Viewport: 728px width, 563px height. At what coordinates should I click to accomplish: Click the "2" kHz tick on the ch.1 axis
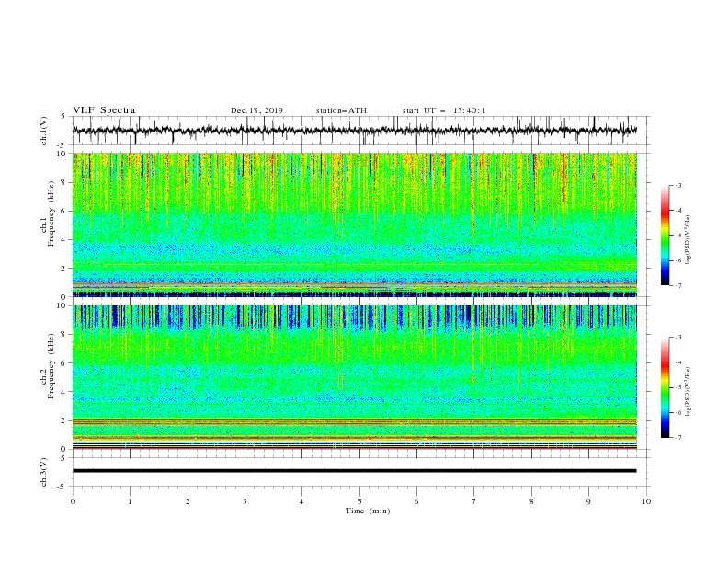tap(64, 269)
